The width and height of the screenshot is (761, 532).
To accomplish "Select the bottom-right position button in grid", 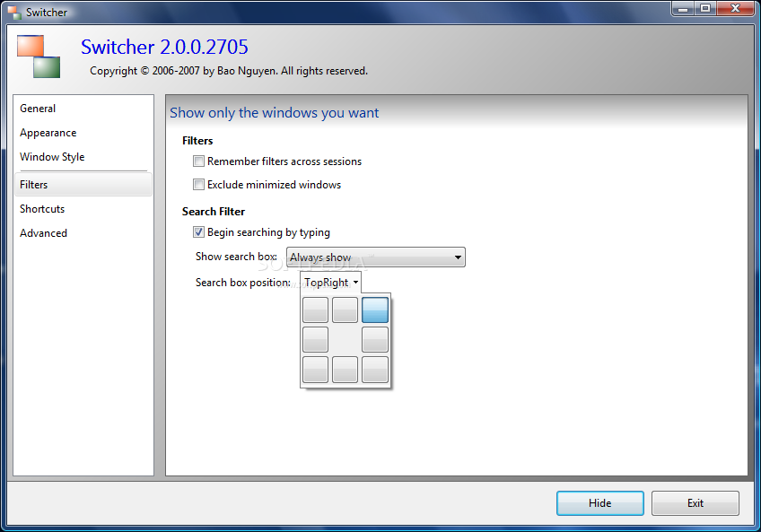I will click(x=375, y=370).
